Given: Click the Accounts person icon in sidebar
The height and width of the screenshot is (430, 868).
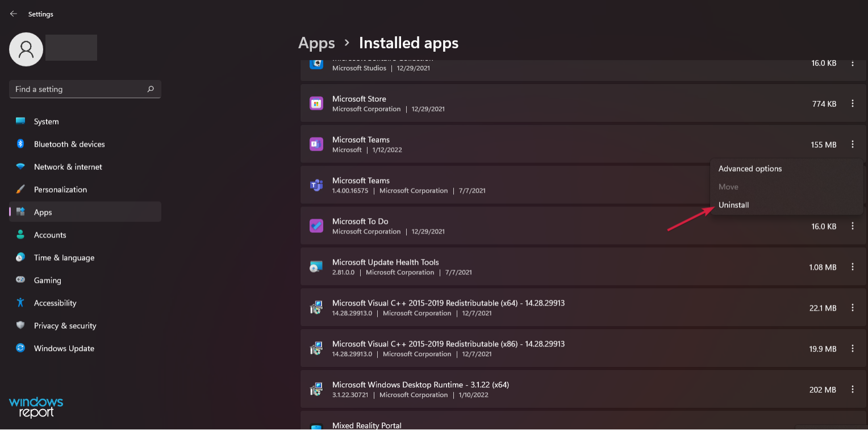Looking at the screenshot, I should point(20,235).
